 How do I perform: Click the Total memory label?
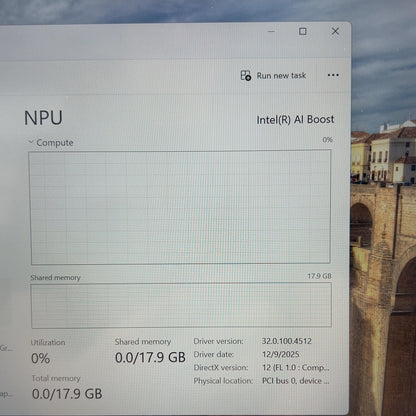tap(56, 378)
